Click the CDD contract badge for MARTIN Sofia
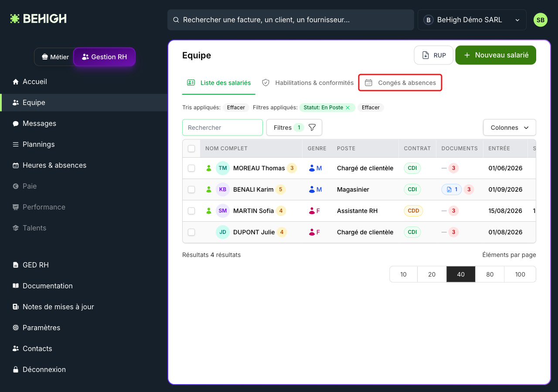Viewport: 558px width, 392px height. click(x=413, y=211)
